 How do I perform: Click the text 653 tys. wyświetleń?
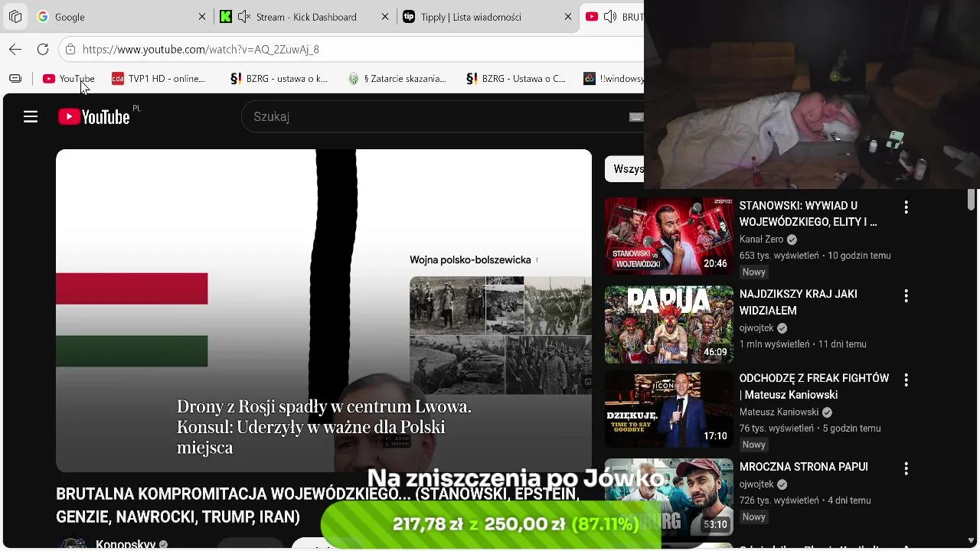point(779,256)
